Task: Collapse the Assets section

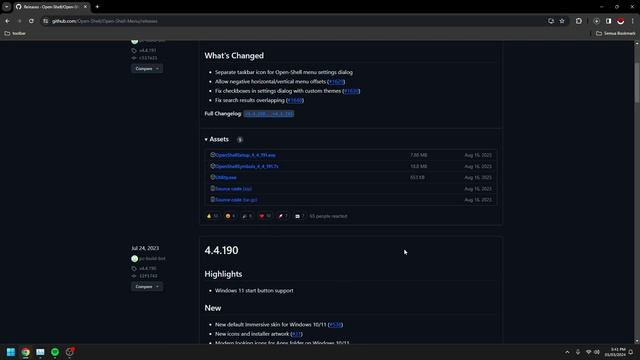Action: 217,139
